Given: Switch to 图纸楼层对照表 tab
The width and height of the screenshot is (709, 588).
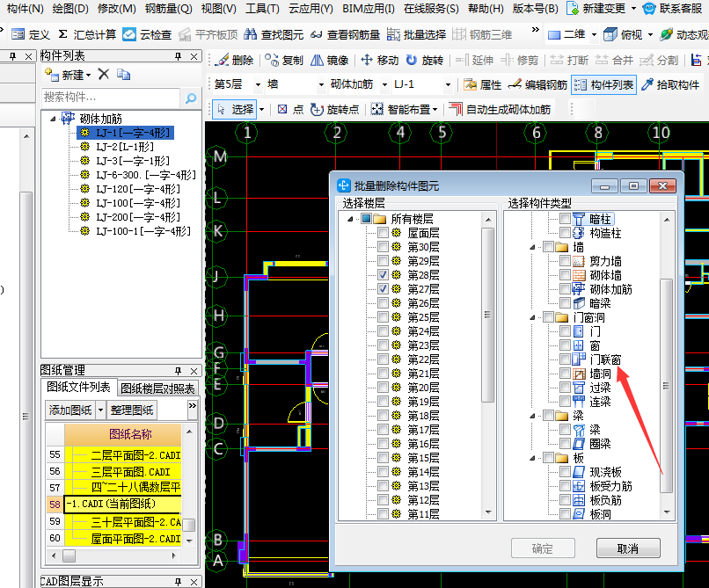Looking at the screenshot, I should click(157, 388).
